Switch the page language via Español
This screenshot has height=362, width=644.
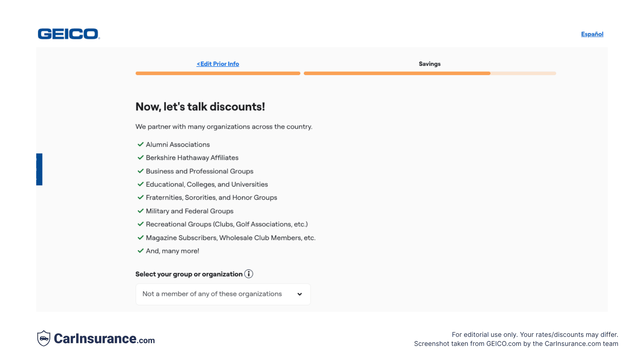592,34
